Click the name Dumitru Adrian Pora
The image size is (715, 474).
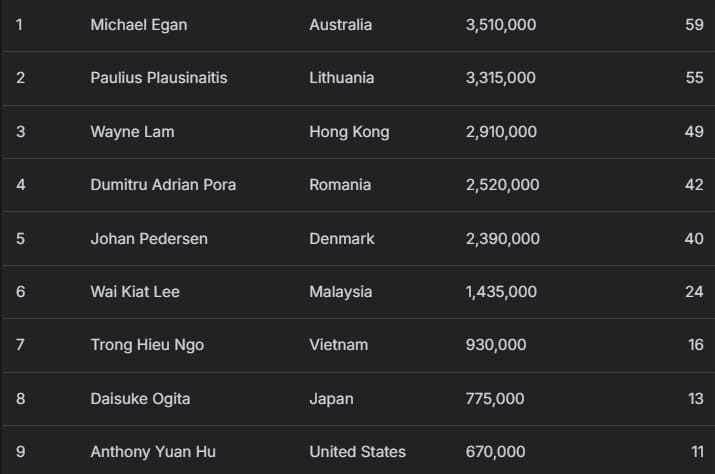[163, 185]
